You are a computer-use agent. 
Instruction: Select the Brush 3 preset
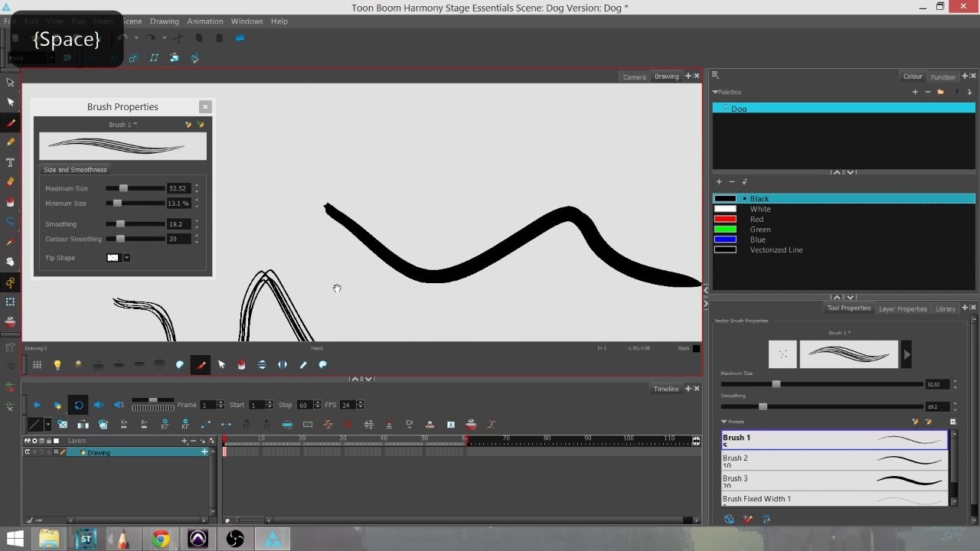click(835, 481)
